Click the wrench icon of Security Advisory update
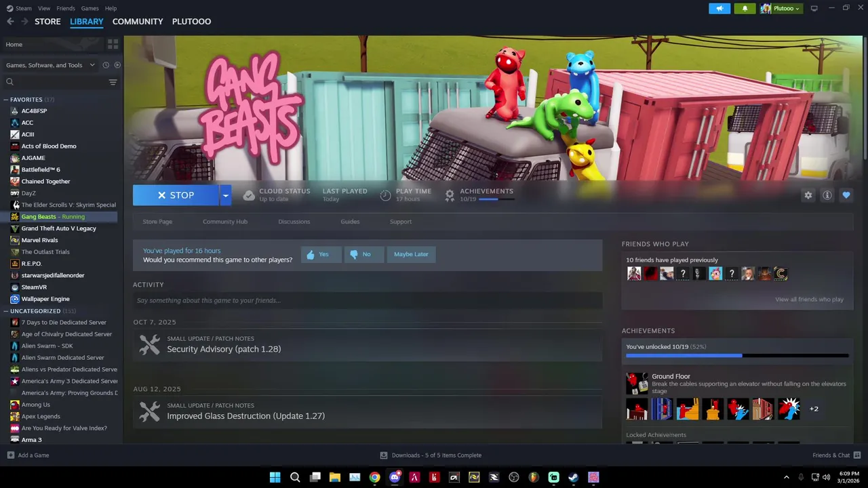This screenshot has height=488, width=868. point(149,344)
